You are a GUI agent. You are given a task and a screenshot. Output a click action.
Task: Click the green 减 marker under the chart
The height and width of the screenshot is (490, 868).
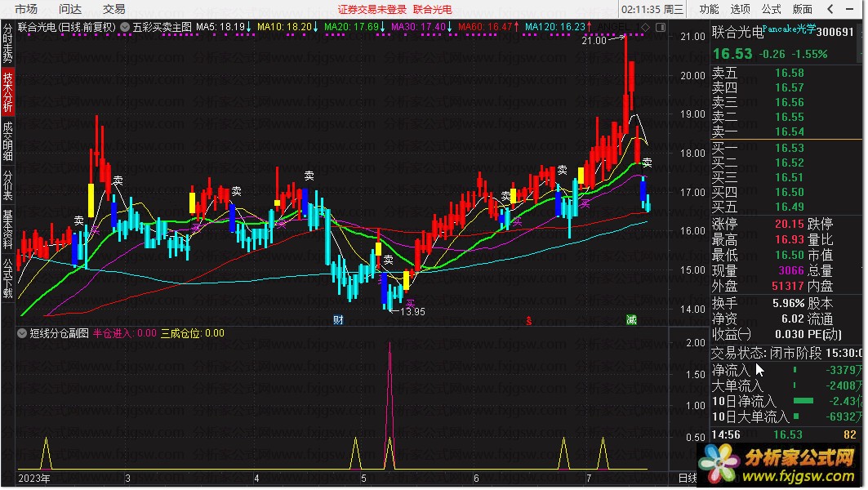(631, 320)
